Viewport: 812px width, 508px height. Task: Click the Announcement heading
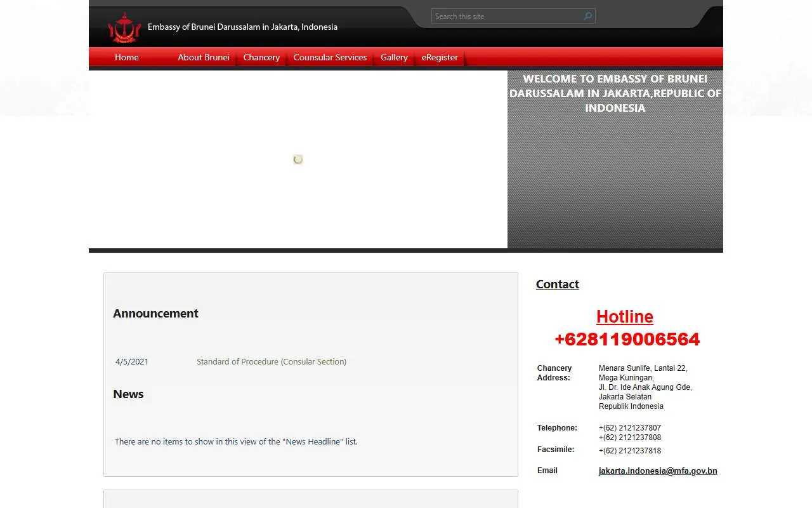(155, 313)
